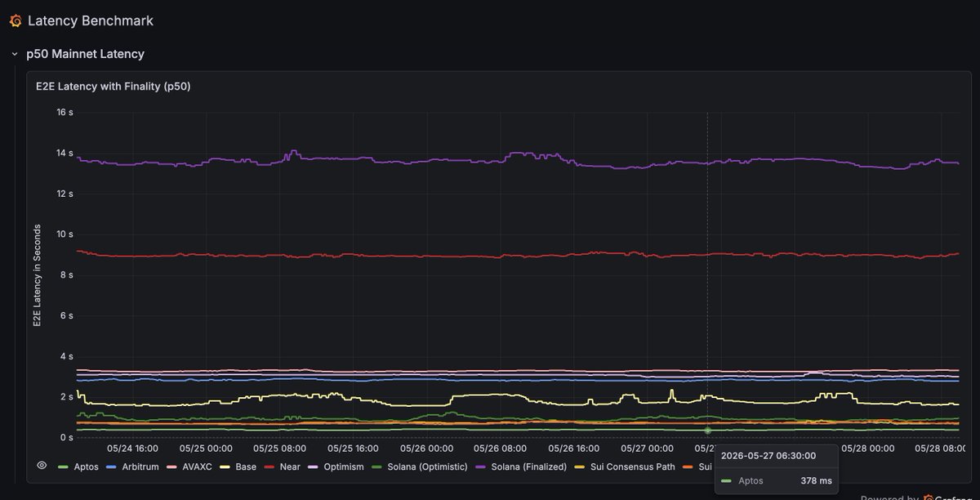Open the Sui Consensus Path color swatch

(x=579, y=467)
